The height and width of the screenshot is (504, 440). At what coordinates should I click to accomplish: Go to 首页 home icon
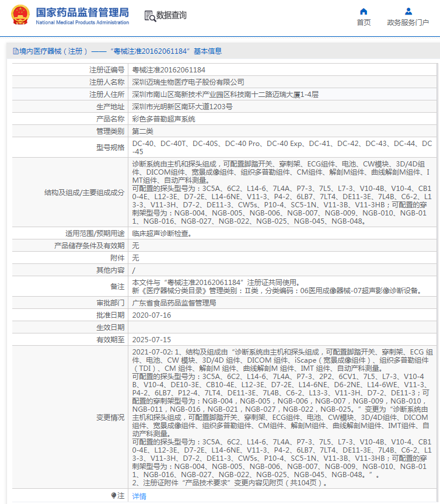coord(364,12)
